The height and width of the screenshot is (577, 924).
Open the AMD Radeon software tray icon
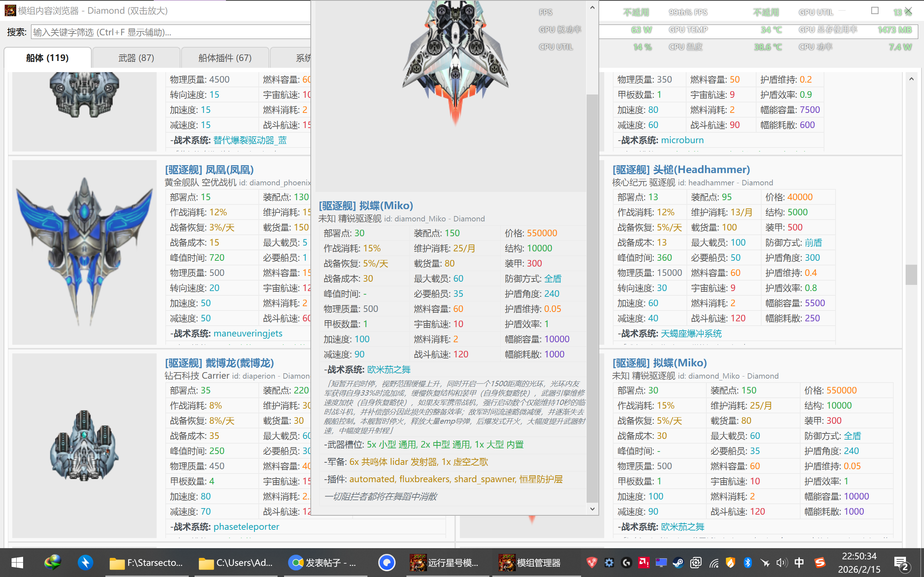644,563
